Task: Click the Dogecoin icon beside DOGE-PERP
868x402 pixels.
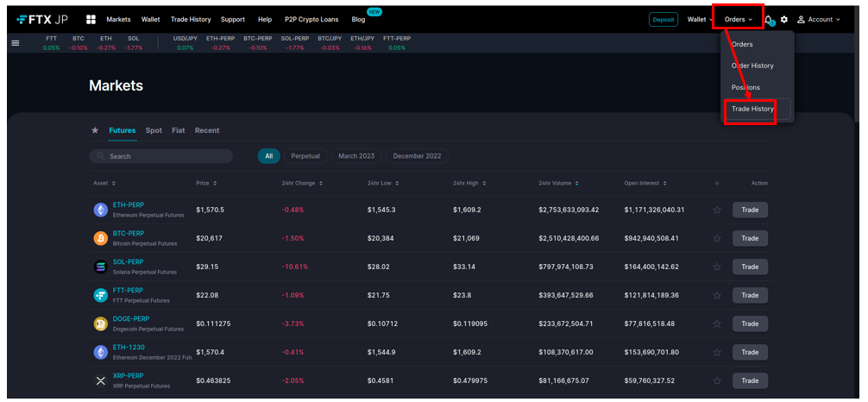Action: click(x=101, y=323)
